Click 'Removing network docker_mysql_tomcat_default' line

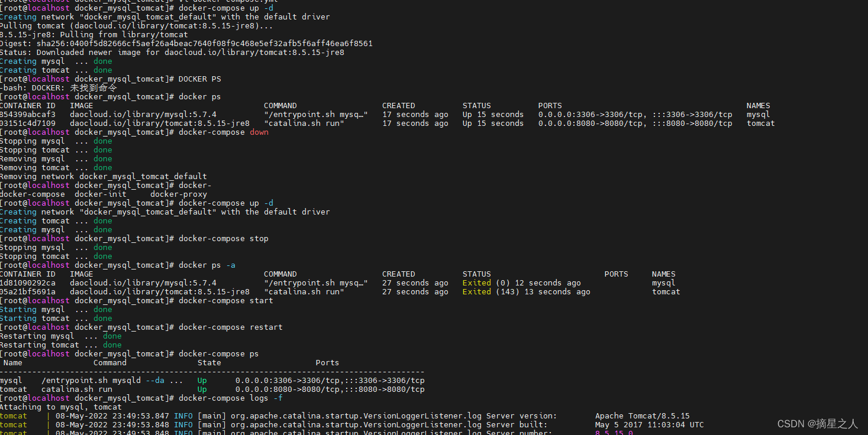[x=104, y=177]
